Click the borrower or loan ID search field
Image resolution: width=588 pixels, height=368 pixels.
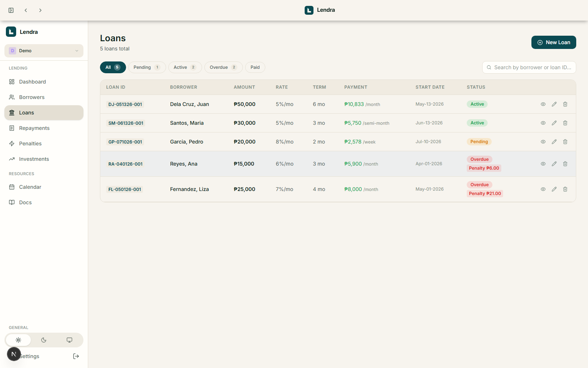point(529,67)
